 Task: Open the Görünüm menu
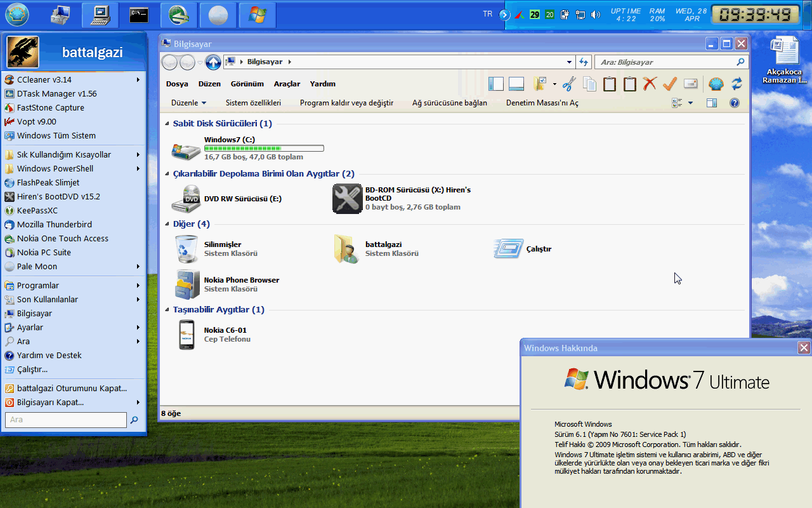247,84
